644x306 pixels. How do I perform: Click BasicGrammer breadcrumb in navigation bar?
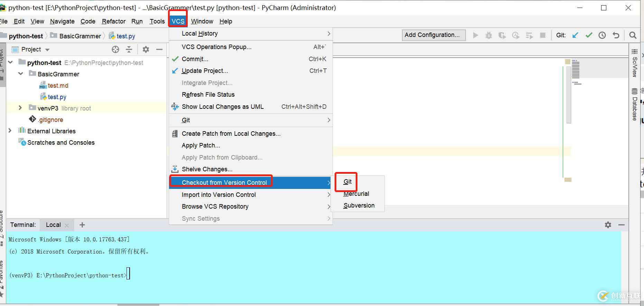tap(76, 36)
